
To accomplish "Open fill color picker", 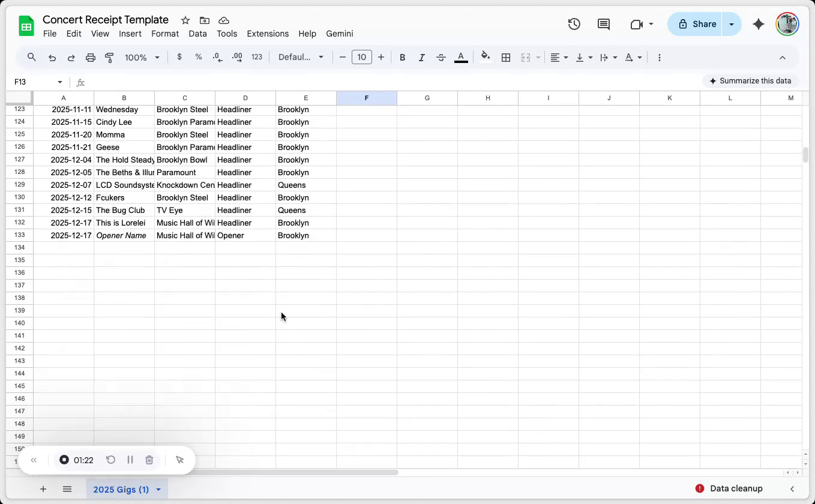I will [486, 58].
